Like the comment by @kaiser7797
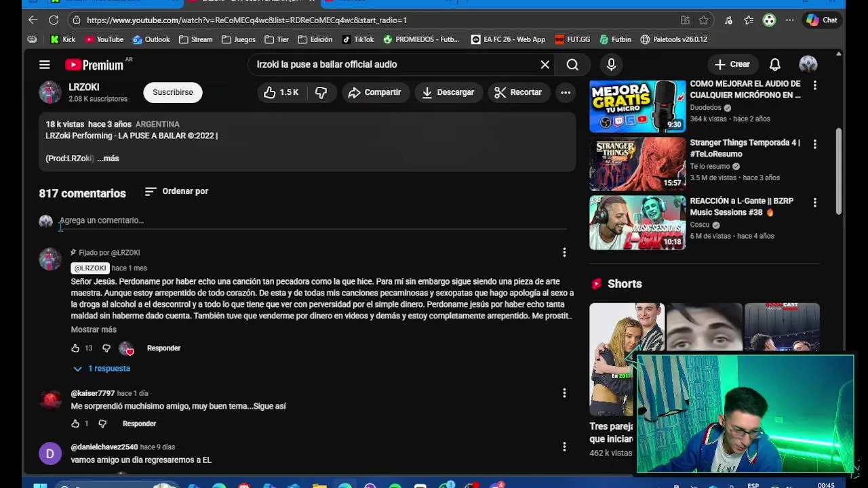The height and width of the screenshot is (488, 868). tap(75, 424)
